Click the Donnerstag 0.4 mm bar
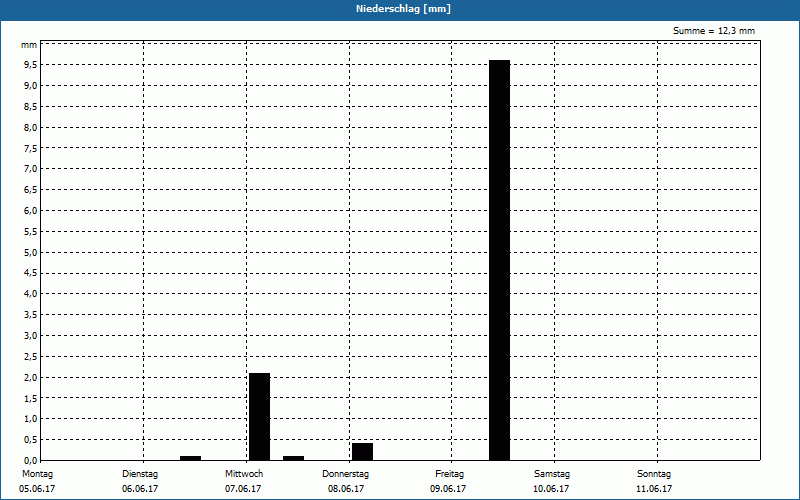Viewport: 800px width, 500px height. pos(362,452)
